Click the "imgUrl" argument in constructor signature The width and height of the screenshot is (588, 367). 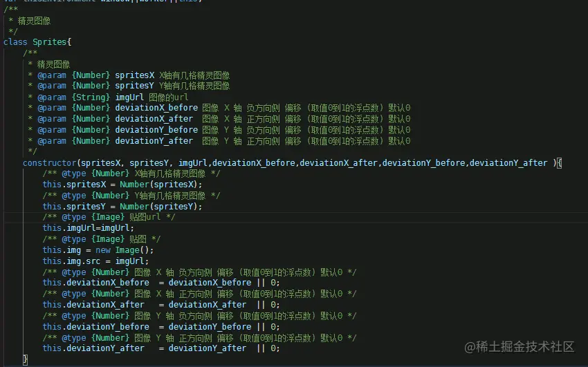tap(193, 163)
